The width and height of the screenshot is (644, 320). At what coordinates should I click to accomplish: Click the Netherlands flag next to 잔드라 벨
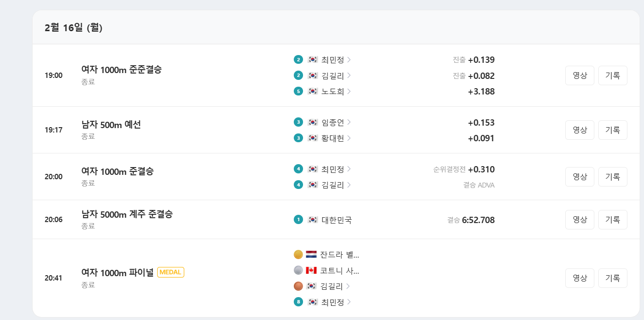click(x=313, y=254)
